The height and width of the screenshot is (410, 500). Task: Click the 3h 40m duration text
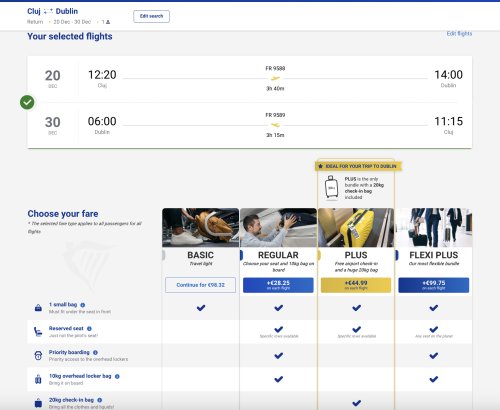(275, 88)
